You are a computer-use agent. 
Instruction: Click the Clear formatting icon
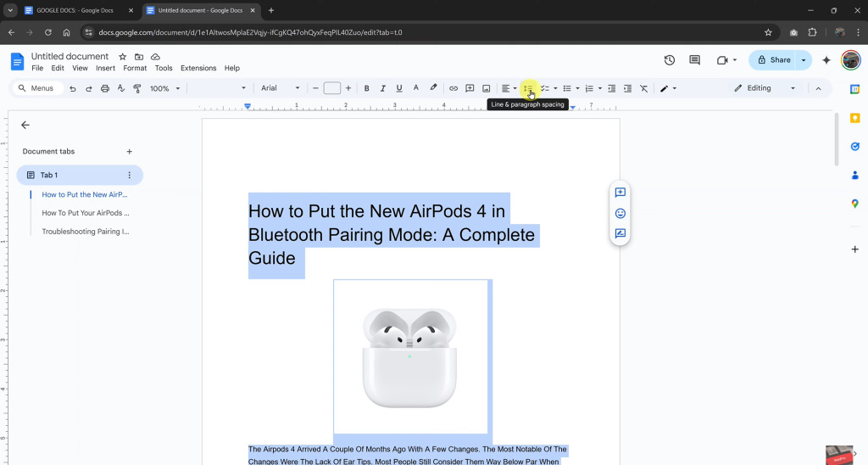644,89
